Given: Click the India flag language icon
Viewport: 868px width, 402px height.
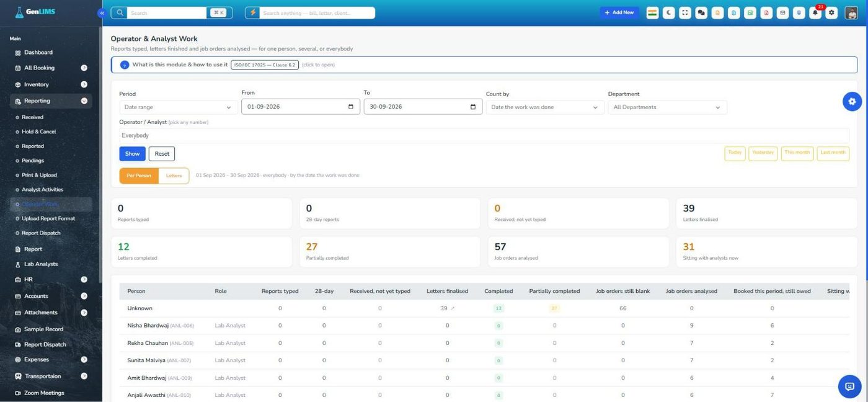Looking at the screenshot, I should [652, 12].
